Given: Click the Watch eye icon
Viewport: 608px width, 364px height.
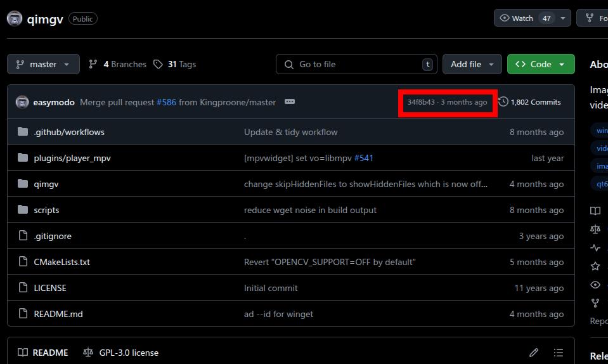Looking at the screenshot, I should click(505, 18).
